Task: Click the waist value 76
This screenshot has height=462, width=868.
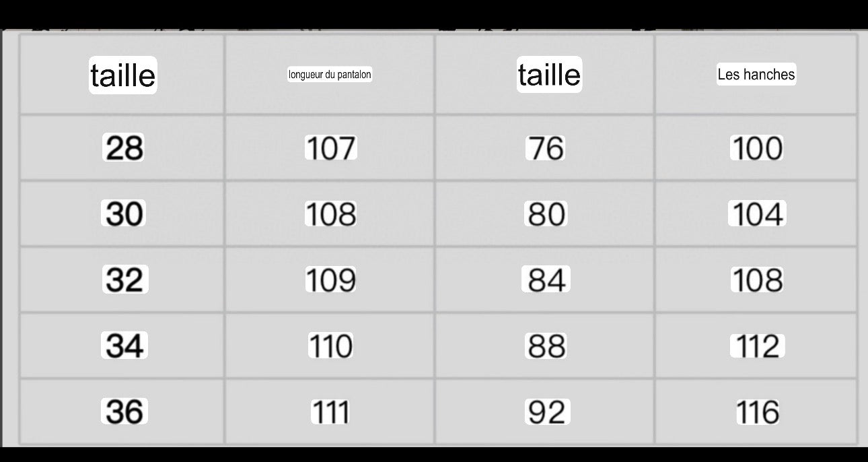Action: [x=546, y=148]
